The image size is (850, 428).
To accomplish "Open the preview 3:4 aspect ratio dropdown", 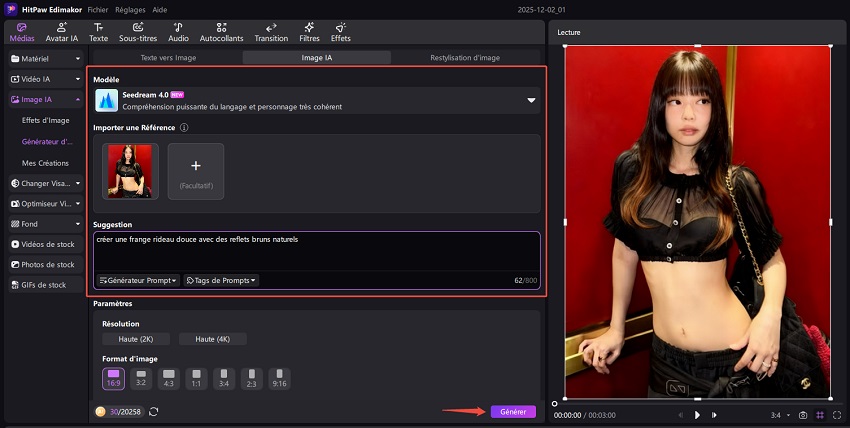I will 778,414.
